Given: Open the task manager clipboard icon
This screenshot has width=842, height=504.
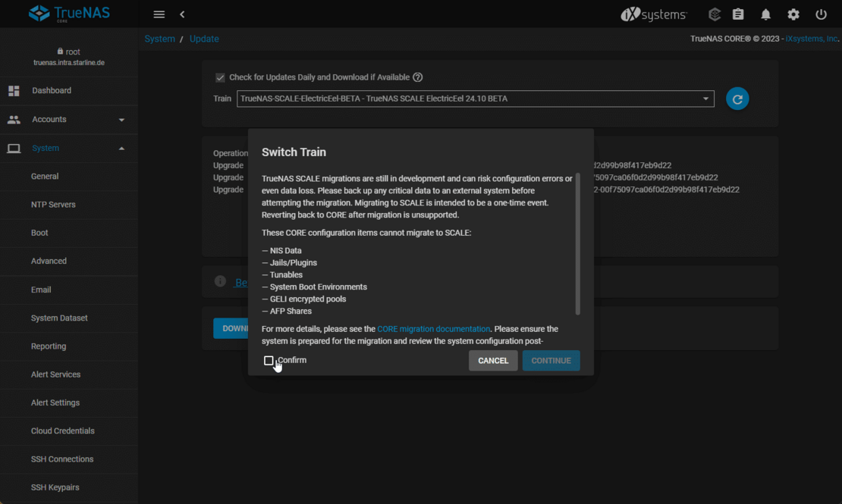Looking at the screenshot, I should pyautogui.click(x=738, y=14).
